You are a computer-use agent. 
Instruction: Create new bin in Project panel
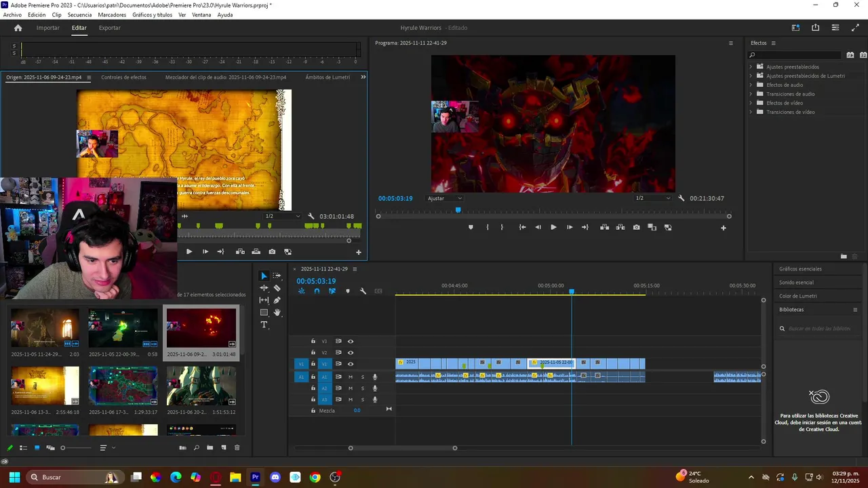click(x=210, y=448)
